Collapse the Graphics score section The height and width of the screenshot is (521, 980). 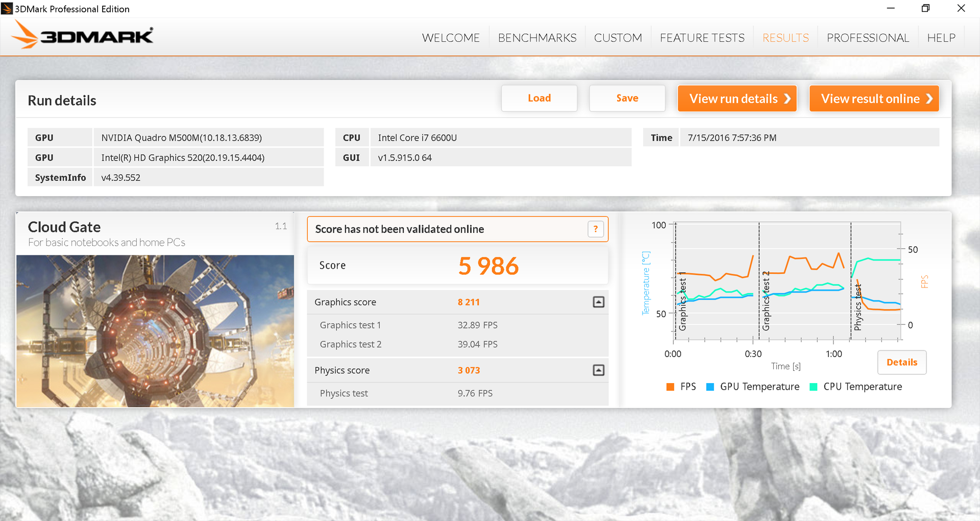[599, 302]
